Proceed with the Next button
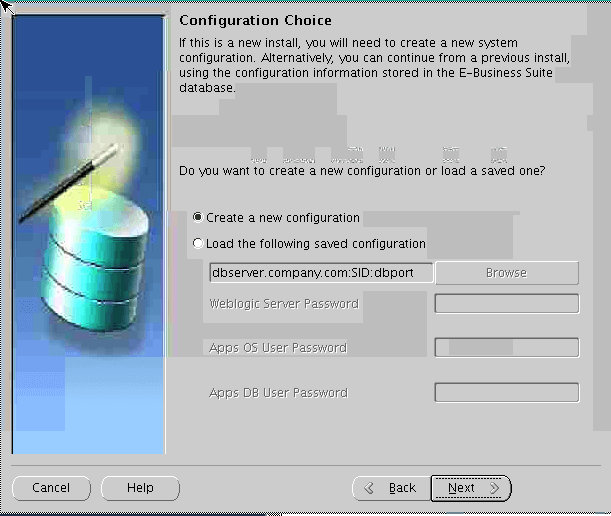The width and height of the screenshot is (611, 516). [x=470, y=488]
